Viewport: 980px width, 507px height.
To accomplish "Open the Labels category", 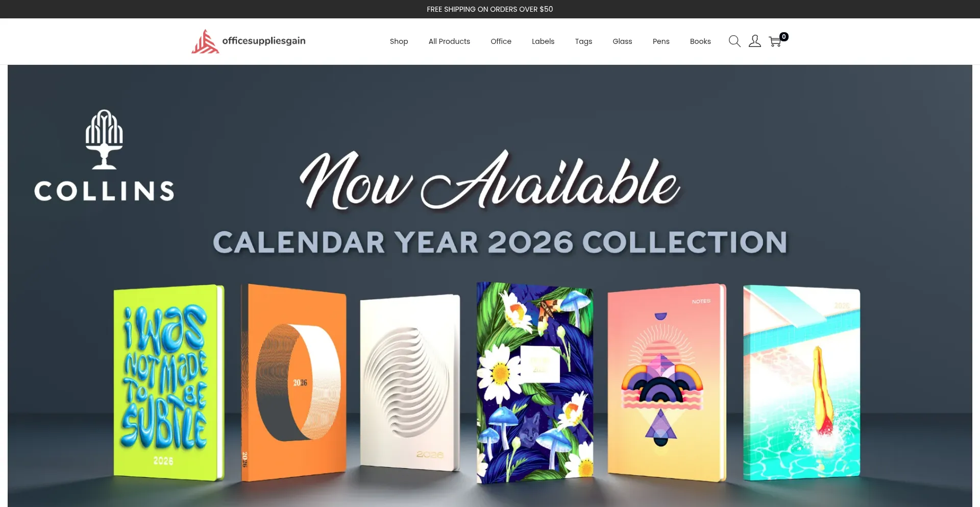I will [x=543, y=41].
